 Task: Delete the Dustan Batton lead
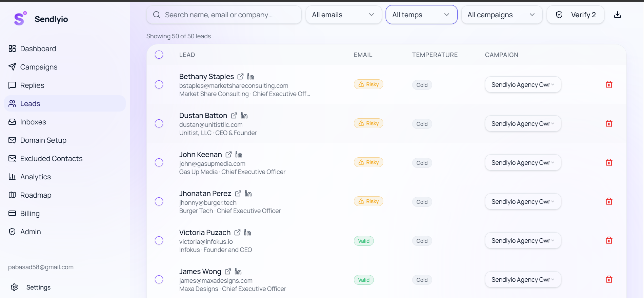[609, 123]
